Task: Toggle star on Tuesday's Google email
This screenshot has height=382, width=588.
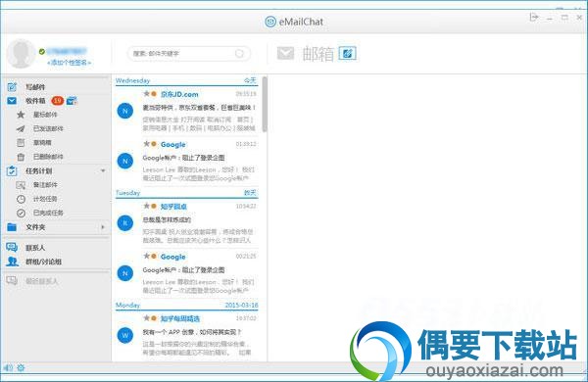Action: (146, 256)
